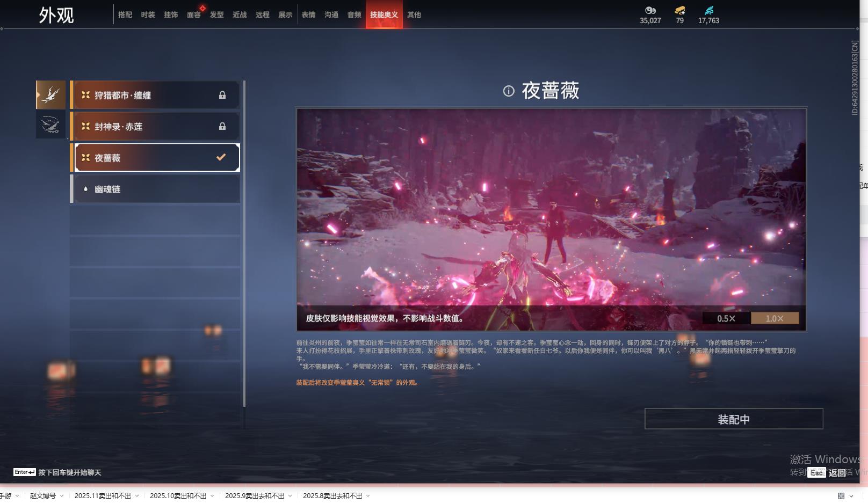The image size is (868, 504).
Task: Click the lock icon on 封神录·赤莲
Action: click(222, 127)
